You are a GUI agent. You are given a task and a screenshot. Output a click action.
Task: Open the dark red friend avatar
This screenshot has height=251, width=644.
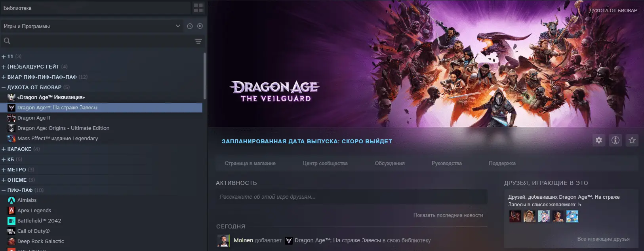(515, 216)
